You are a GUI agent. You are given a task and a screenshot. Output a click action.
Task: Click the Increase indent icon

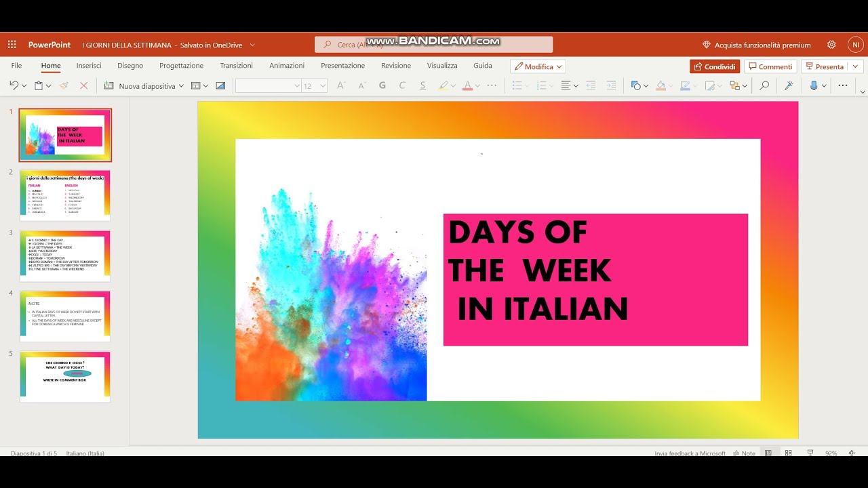point(611,85)
